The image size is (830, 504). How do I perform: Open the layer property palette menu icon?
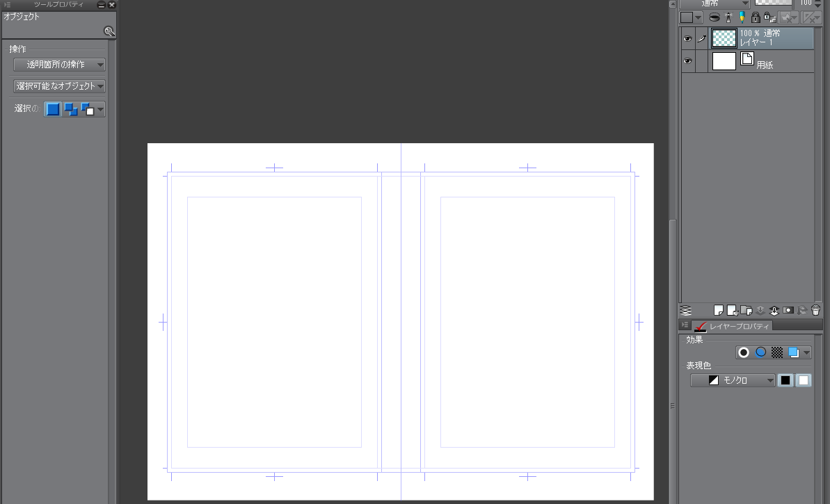(x=685, y=325)
